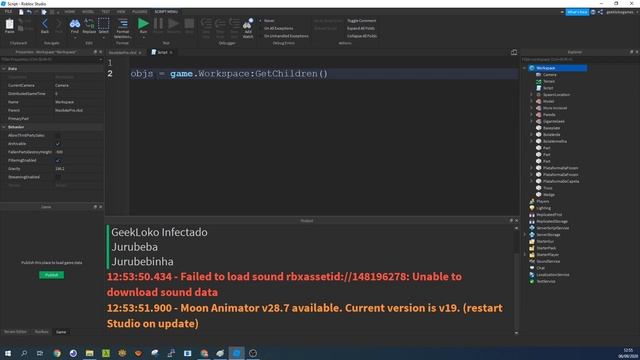Select StarterPack in Explorer
The width and height of the screenshot is (640, 360).
(x=546, y=248)
